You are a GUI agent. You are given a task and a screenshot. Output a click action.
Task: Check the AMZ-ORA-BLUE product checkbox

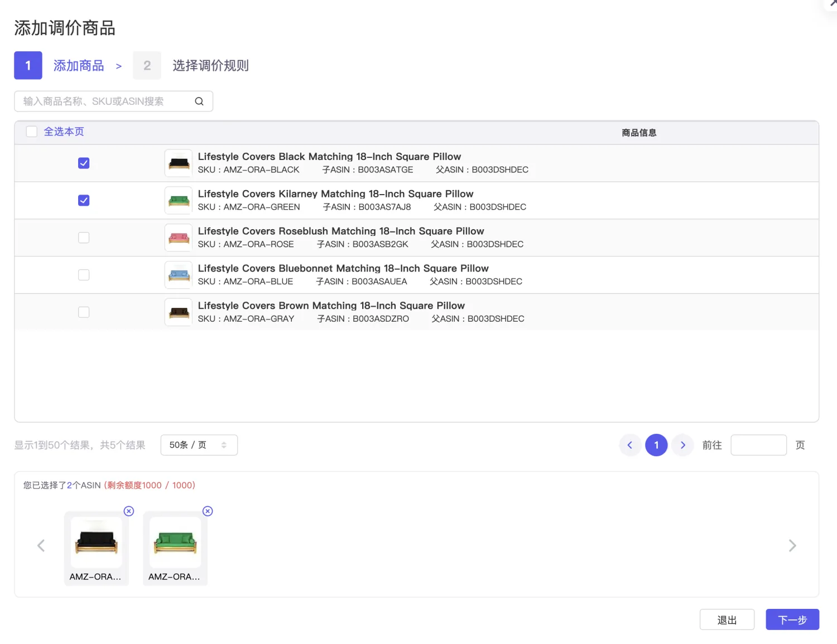[x=84, y=275]
